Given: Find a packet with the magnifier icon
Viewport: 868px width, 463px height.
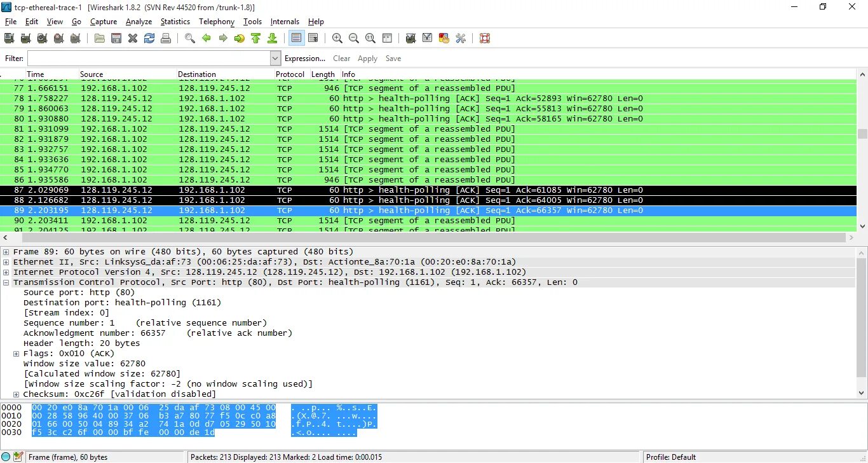Looking at the screenshot, I should click(x=190, y=38).
